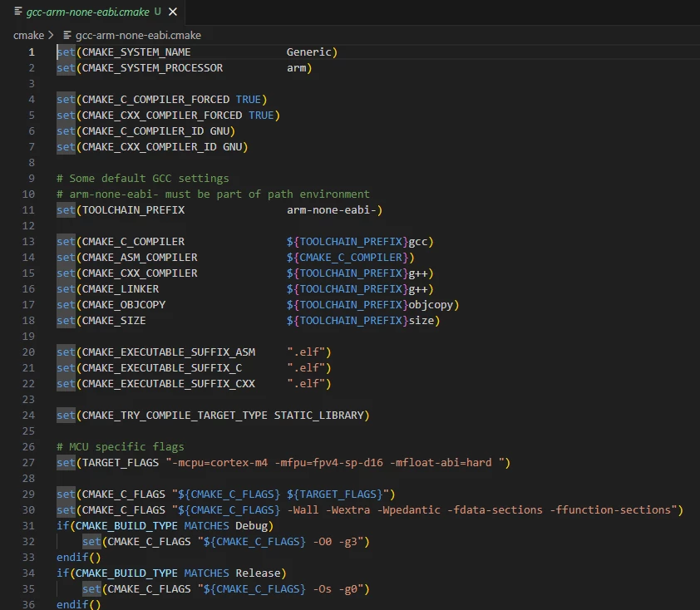700x610 pixels.
Task: Click the gcc suffix on line 13
Action: tap(418, 242)
